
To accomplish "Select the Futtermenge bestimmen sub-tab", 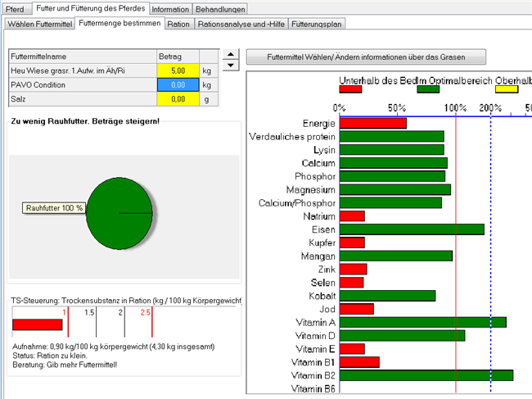I will (x=119, y=23).
